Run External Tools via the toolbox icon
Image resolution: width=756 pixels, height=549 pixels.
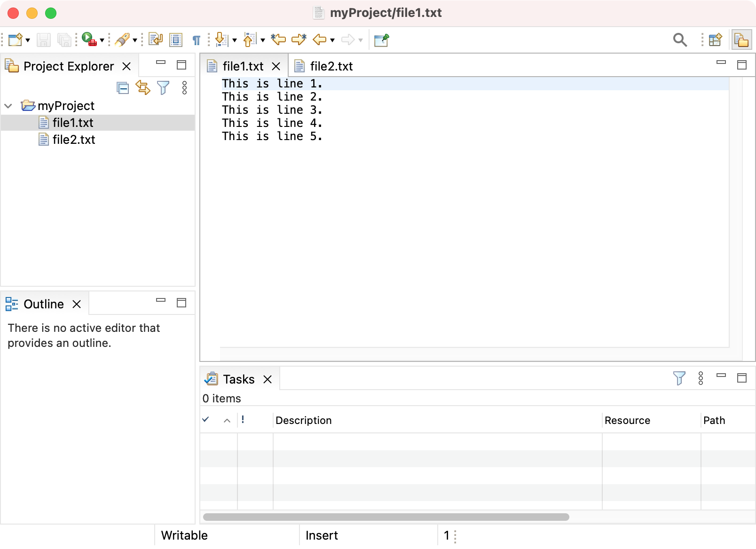(89, 39)
